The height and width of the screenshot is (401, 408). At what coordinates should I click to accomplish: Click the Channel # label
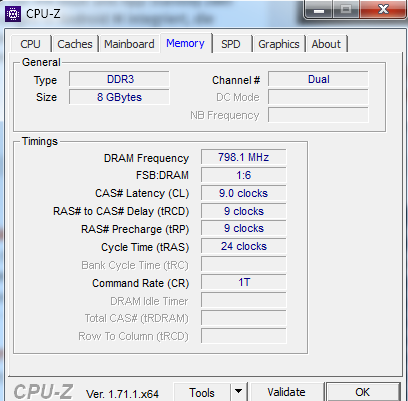coord(236,80)
